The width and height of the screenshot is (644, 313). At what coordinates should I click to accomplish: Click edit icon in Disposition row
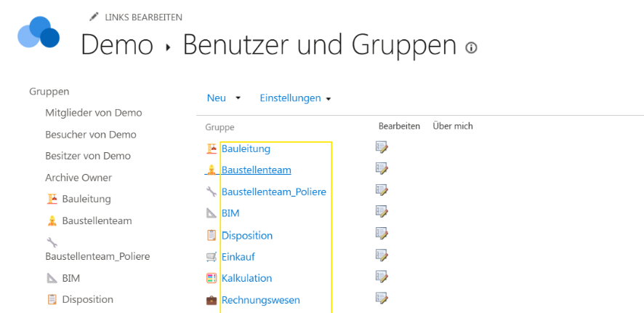pyautogui.click(x=382, y=233)
